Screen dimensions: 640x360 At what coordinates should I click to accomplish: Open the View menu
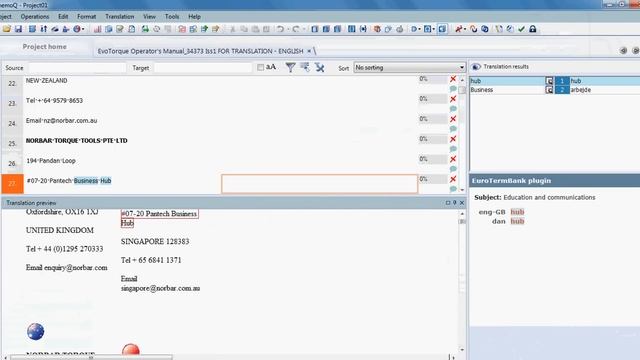click(149, 17)
